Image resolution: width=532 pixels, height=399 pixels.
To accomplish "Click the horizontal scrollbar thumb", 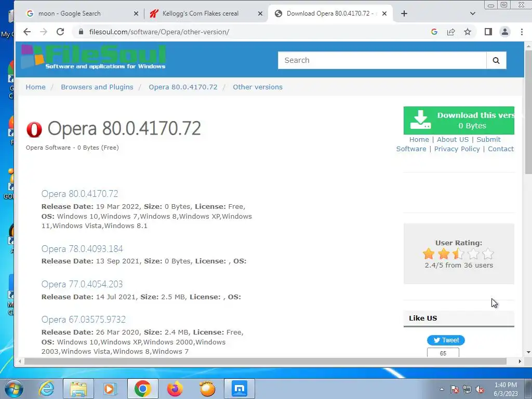I will point(265,362).
